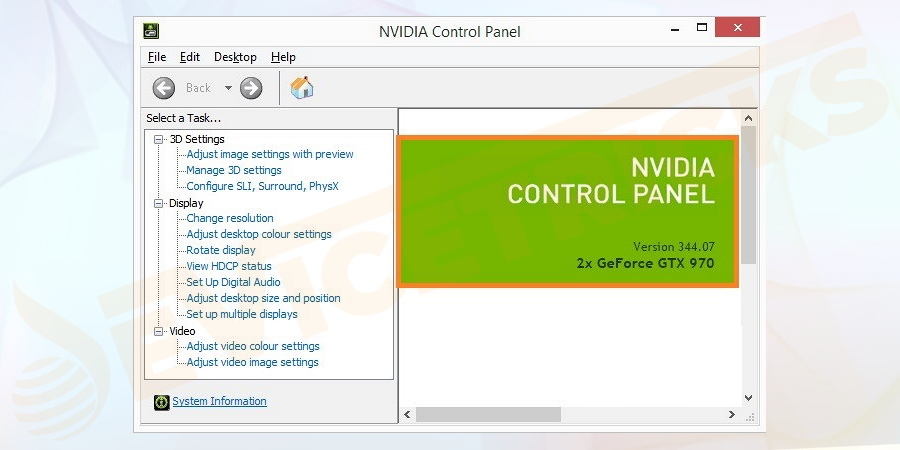This screenshot has height=450, width=900.
Task: Click the 'Back' label in toolbar
Action: tap(198, 88)
